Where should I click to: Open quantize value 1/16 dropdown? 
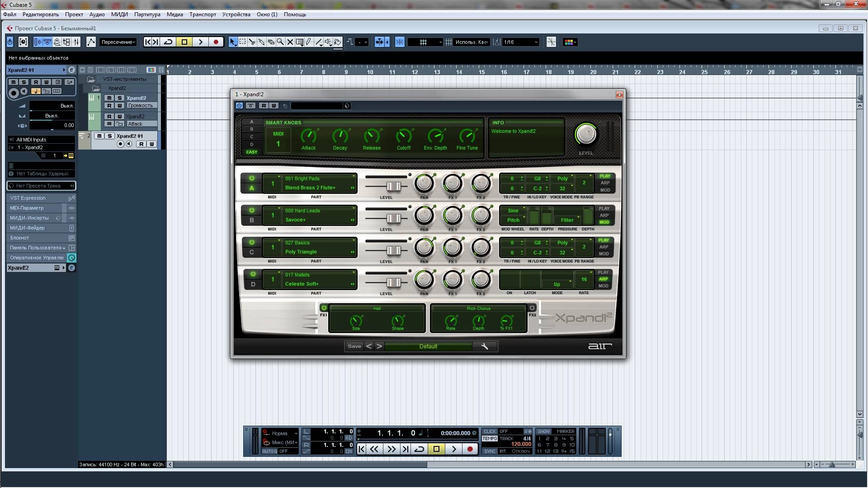pyautogui.click(x=520, y=42)
